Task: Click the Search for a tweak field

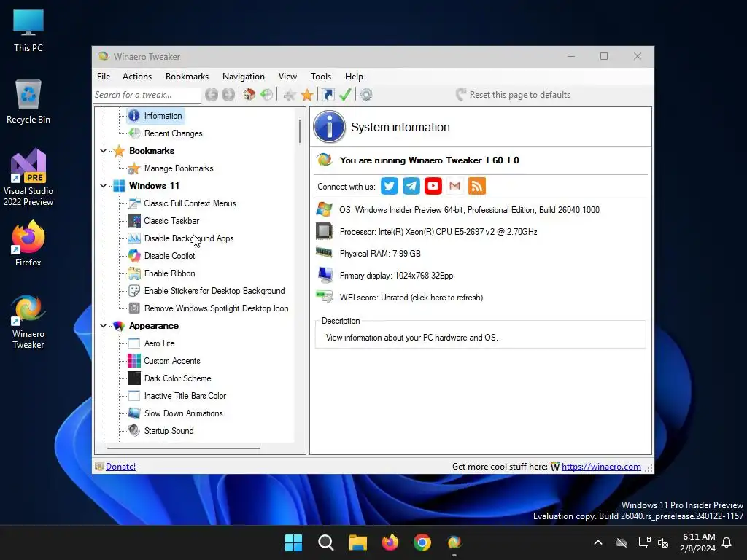Action: click(x=147, y=95)
